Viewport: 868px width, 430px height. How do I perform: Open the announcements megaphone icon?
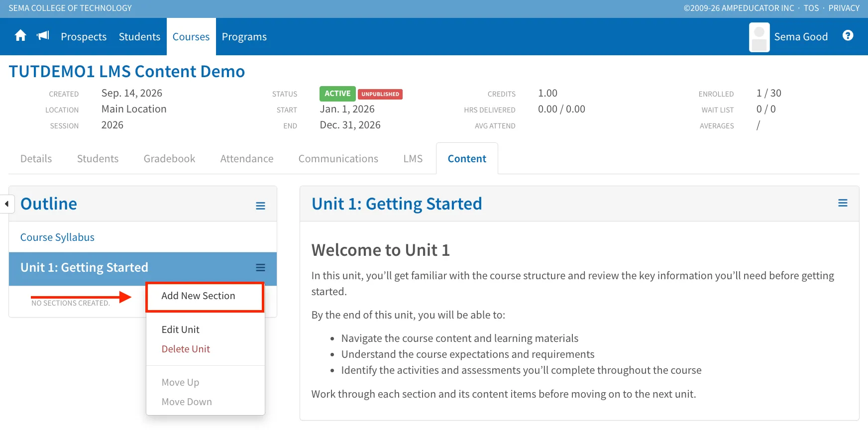43,35
